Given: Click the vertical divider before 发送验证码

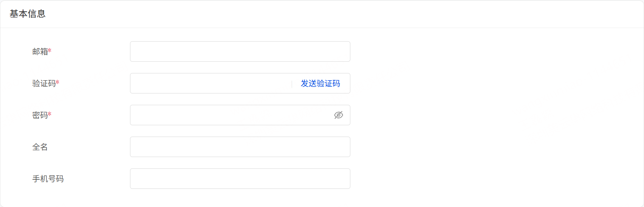Looking at the screenshot, I should click(292, 84).
